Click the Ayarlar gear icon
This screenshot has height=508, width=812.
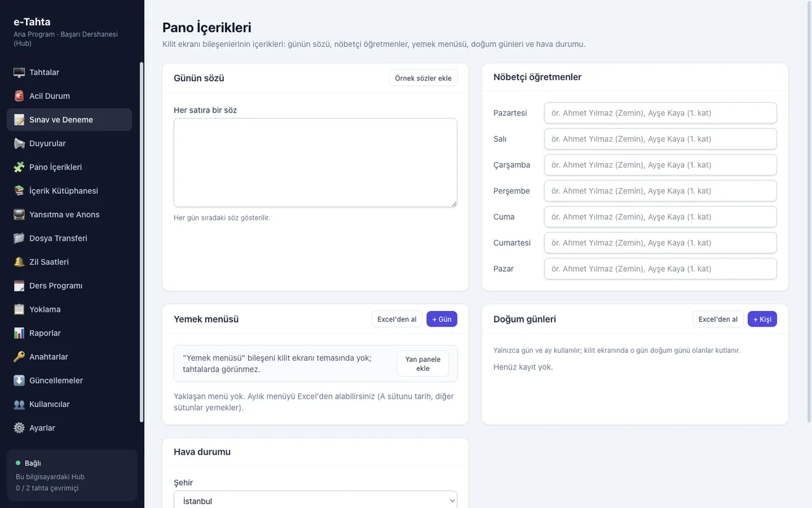tap(19, 428)
